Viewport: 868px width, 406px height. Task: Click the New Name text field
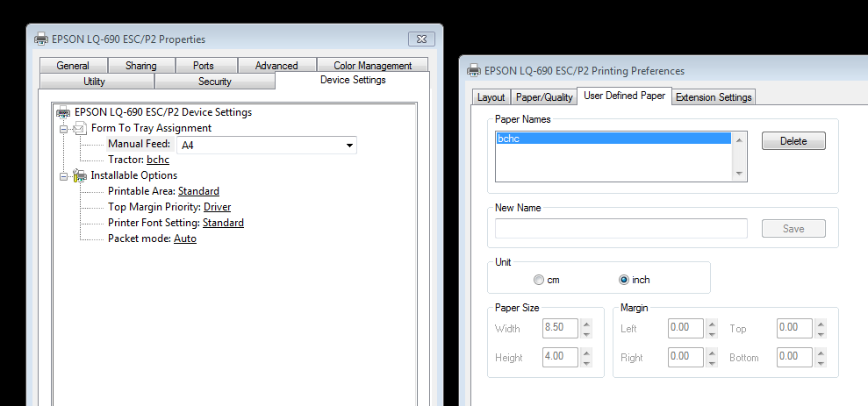621,229
